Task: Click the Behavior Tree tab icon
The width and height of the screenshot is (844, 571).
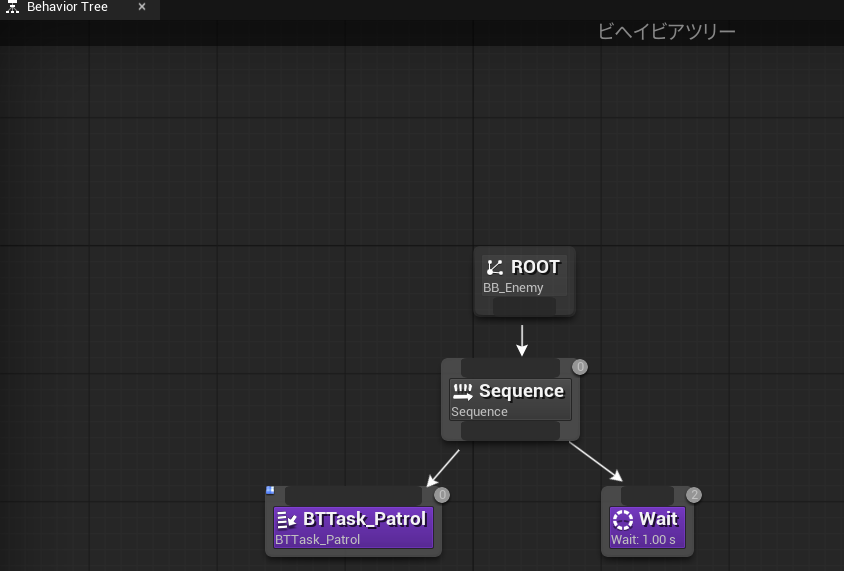Action: (13, 7)
